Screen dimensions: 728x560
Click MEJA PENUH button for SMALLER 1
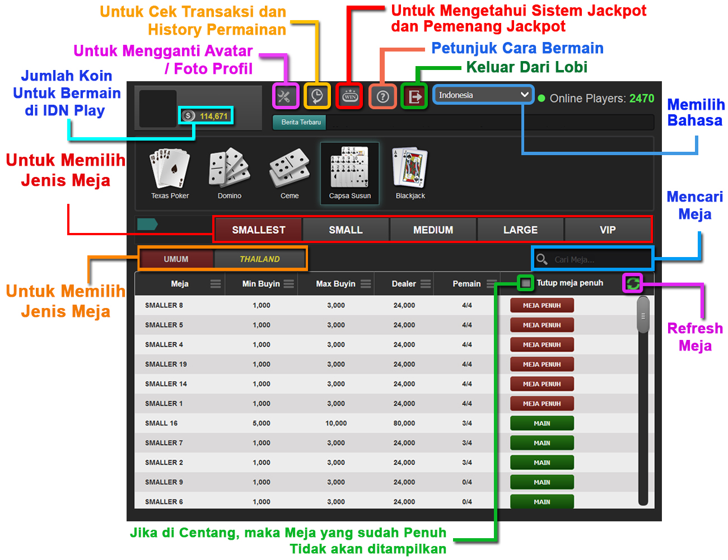click(542, 404)
